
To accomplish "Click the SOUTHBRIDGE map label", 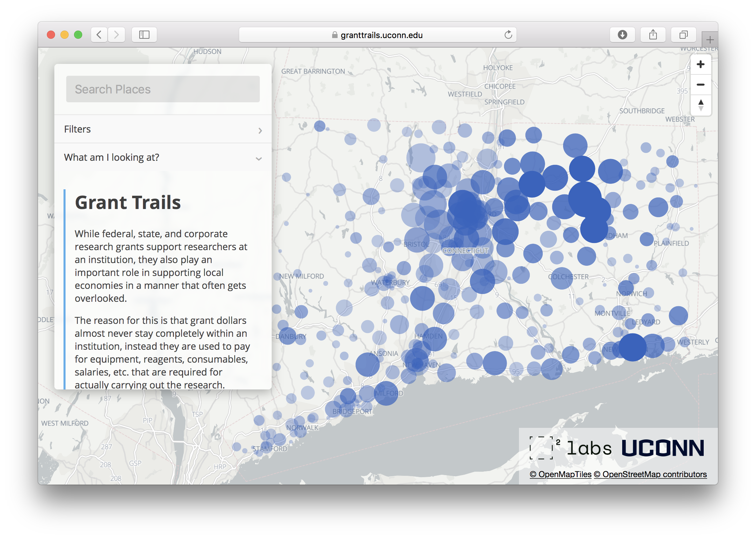I will tap(642, 111).
